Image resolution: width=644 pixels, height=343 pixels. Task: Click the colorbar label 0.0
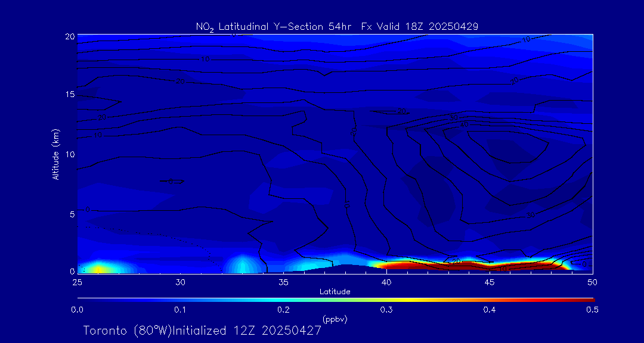tap(77, 310)
